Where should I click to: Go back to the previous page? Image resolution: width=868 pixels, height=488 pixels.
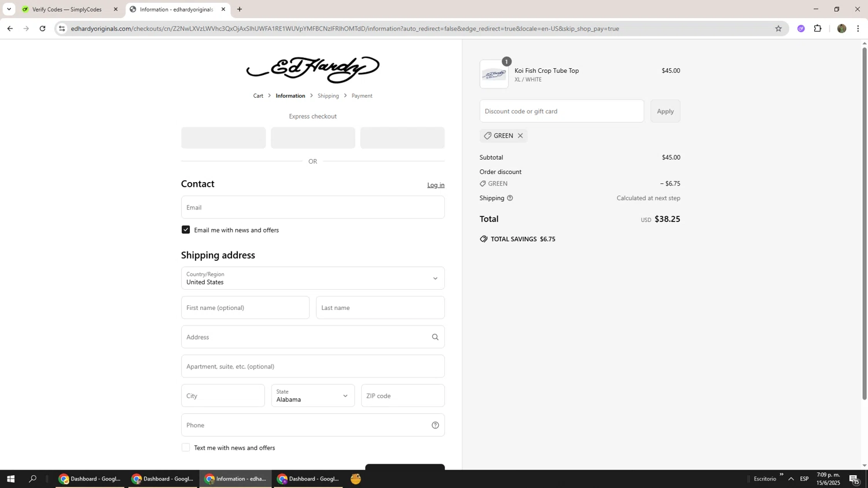tap(10, 28)
